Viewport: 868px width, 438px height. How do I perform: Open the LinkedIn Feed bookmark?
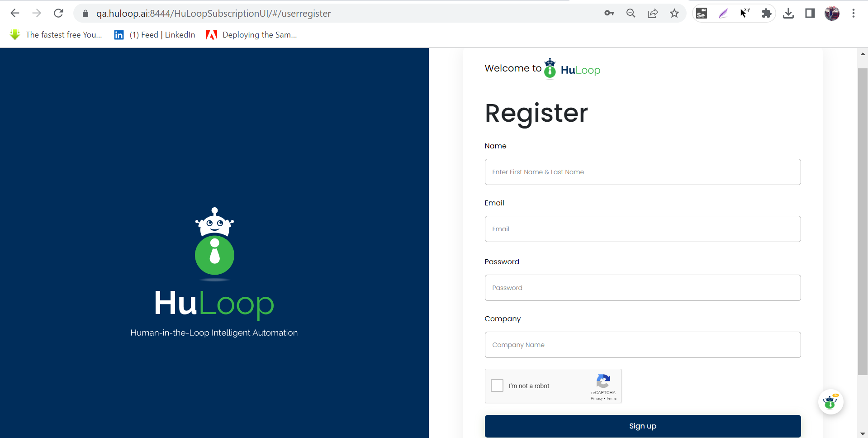[155, 35]
